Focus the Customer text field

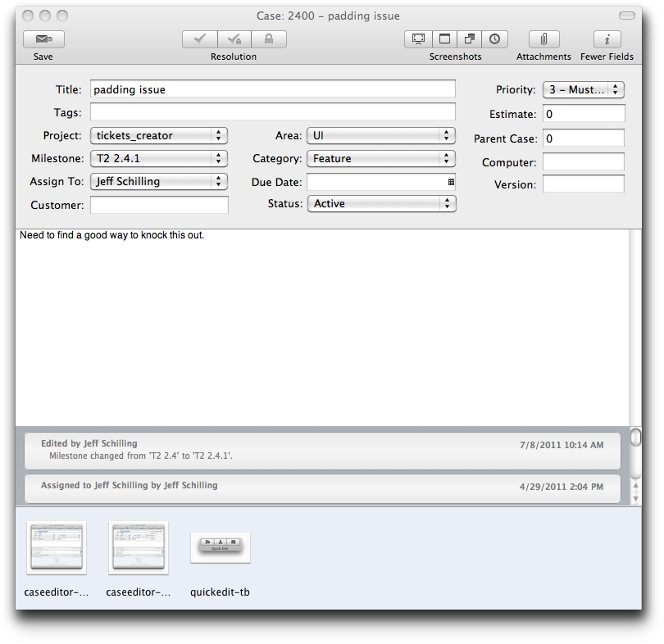159,205
